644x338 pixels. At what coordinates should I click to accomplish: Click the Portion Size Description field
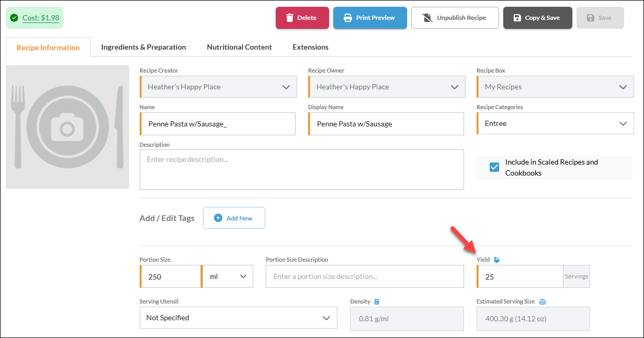[x=365, y=276]
